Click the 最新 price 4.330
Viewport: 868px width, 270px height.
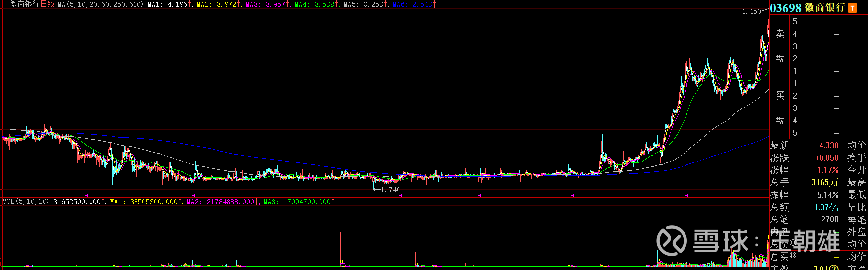(829, 145)
